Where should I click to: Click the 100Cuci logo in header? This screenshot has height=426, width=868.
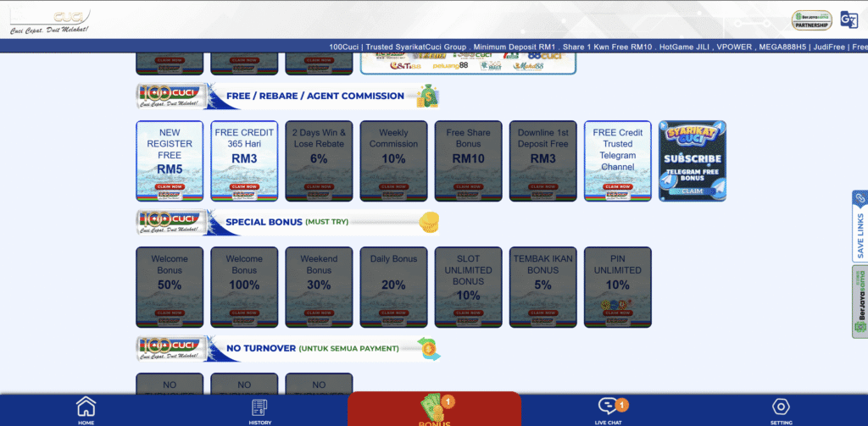50,20
